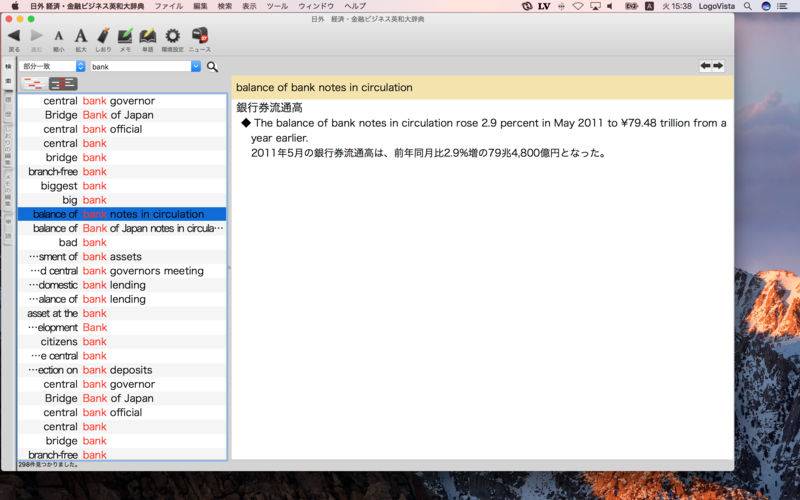This screenshot has width=800, height=500.
Task: Open the ニュース mailbox icon
Action: [199, 36]
